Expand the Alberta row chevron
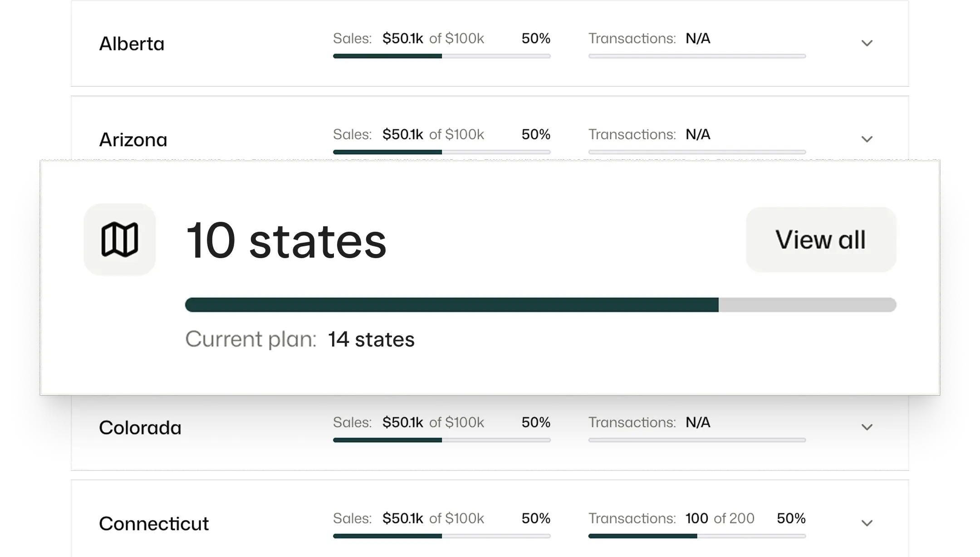Image resolution: width=980 pixels, height=557 pixels. (867, 44)
